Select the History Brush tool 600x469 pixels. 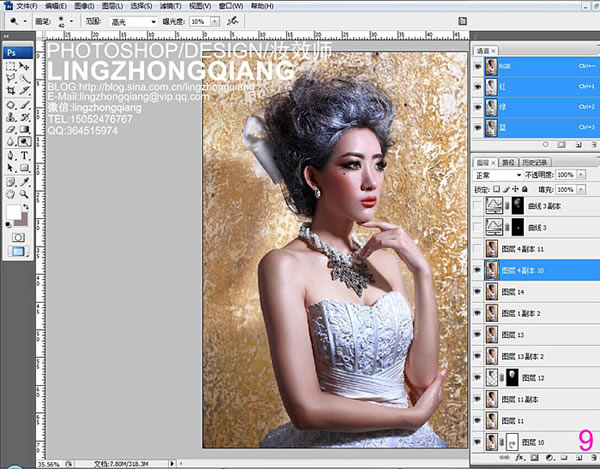pyautogui.click(x=24, y=117)
